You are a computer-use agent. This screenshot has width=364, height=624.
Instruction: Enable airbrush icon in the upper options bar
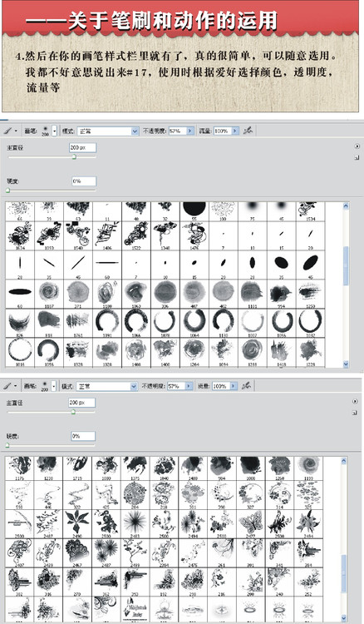point(248,131)
